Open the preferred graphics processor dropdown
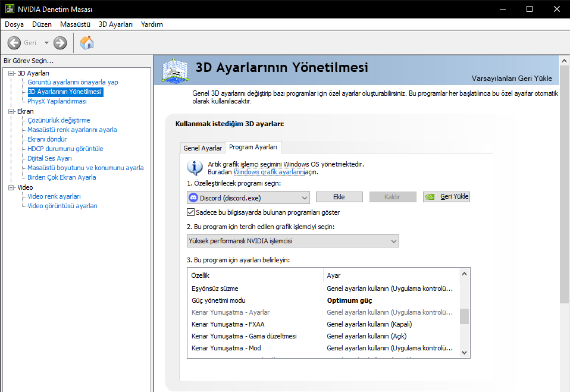The height and width of the screenshot is (392, 570). pos(293,241)
